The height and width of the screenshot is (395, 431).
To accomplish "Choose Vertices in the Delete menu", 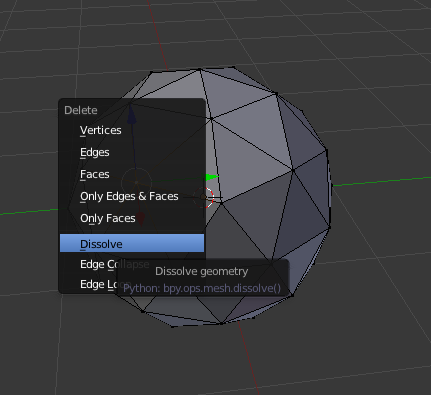I will 132,130.
